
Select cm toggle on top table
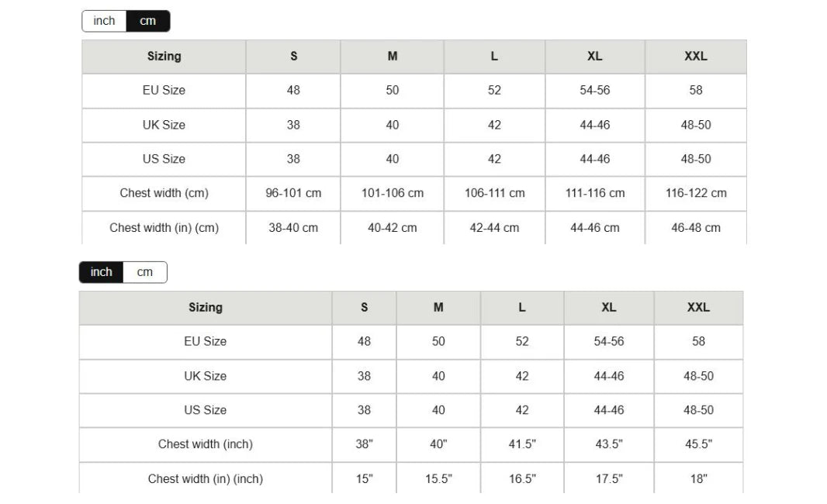pos(147,21)
